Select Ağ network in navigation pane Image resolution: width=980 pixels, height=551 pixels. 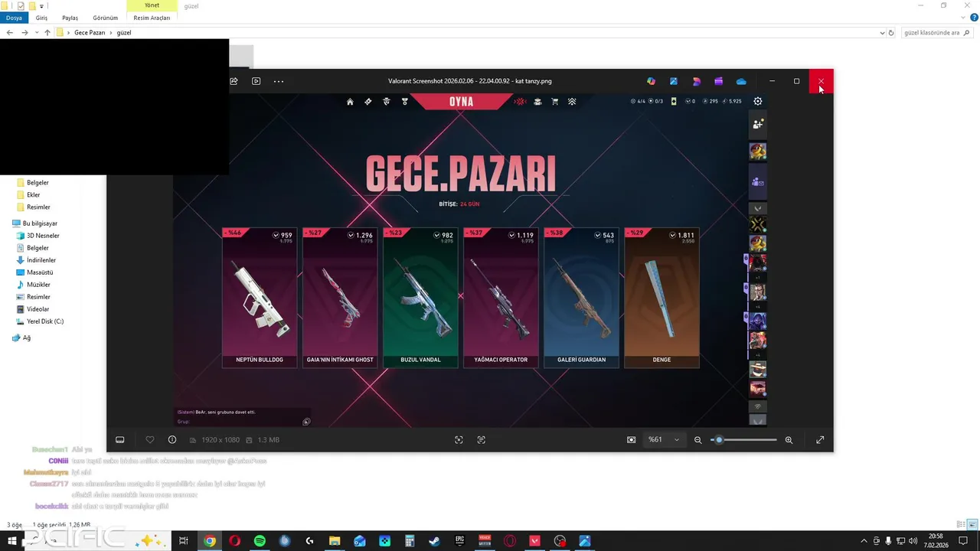coord(21,337)
